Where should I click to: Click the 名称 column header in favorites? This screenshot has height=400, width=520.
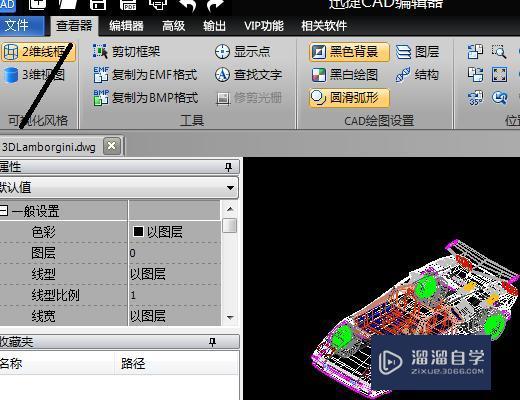tap(57, 363)
